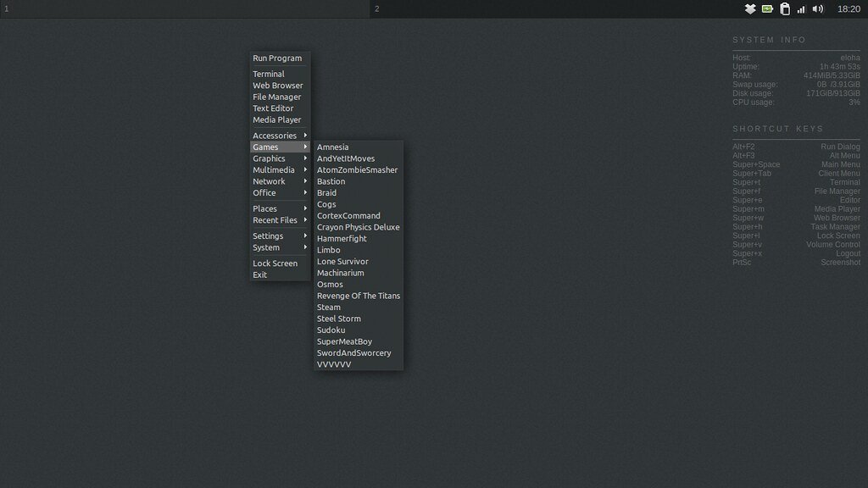Choose Lock Screen in the menu

275,263
